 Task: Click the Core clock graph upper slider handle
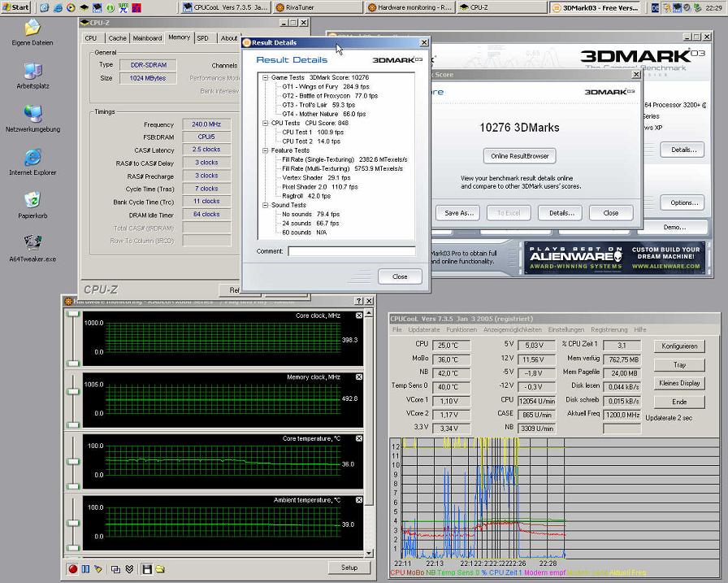point(73,315)
